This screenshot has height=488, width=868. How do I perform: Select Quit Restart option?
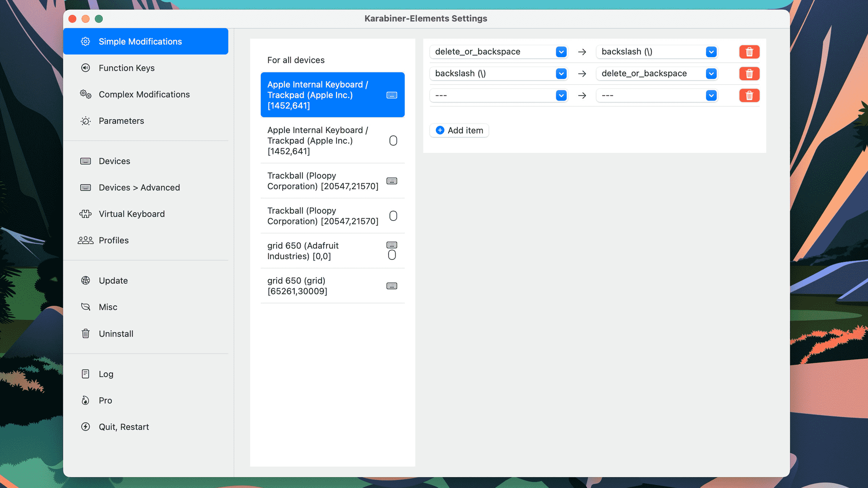pos(123,427)
